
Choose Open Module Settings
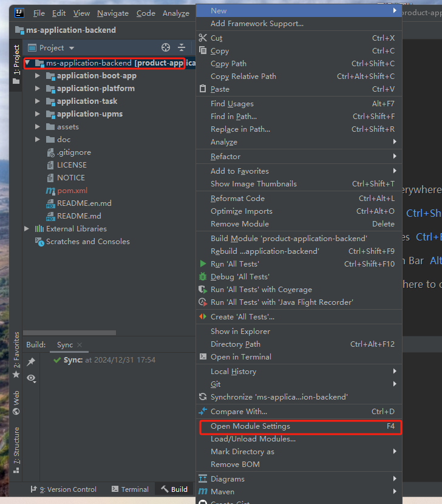point(250,426)
